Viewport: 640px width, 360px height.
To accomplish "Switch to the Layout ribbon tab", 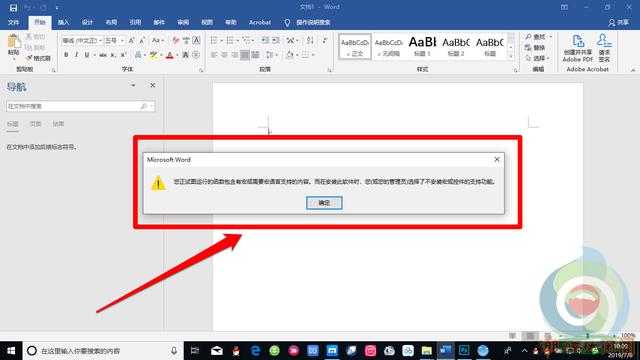I will point(111,22).
